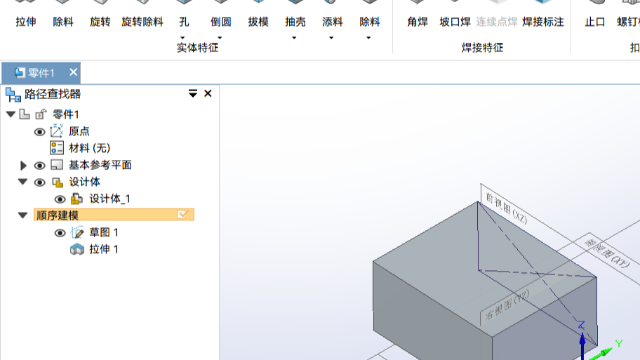Image resolution: width=640 pixels, height=360 pixels.
Task: Select 拉伸 1 in the tree
Action: (104, 249)
